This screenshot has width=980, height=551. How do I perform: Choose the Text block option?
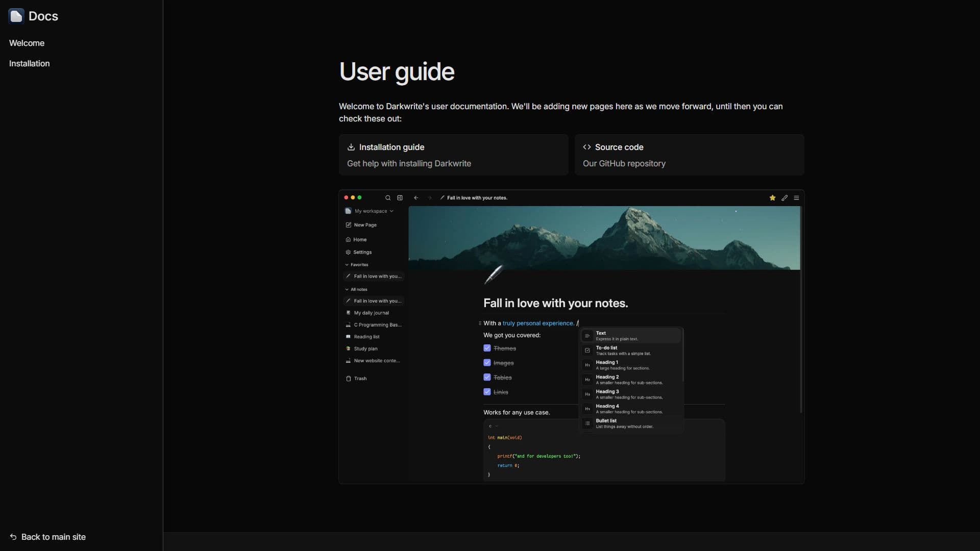(x=631, y=336)
